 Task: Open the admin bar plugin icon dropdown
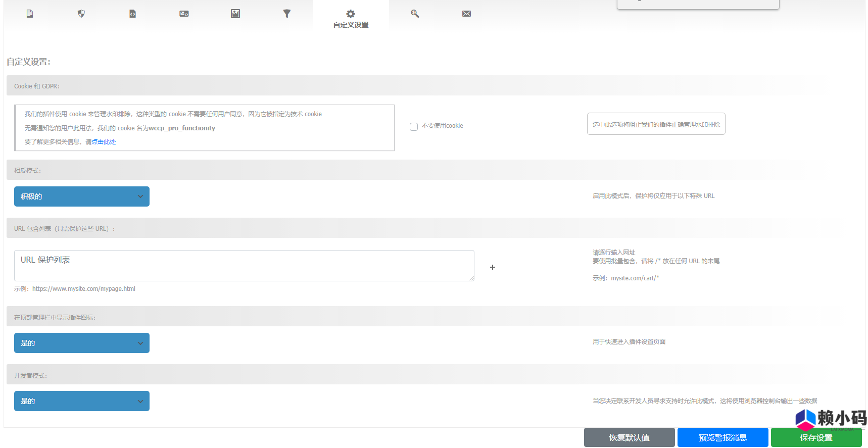(82, 343)
